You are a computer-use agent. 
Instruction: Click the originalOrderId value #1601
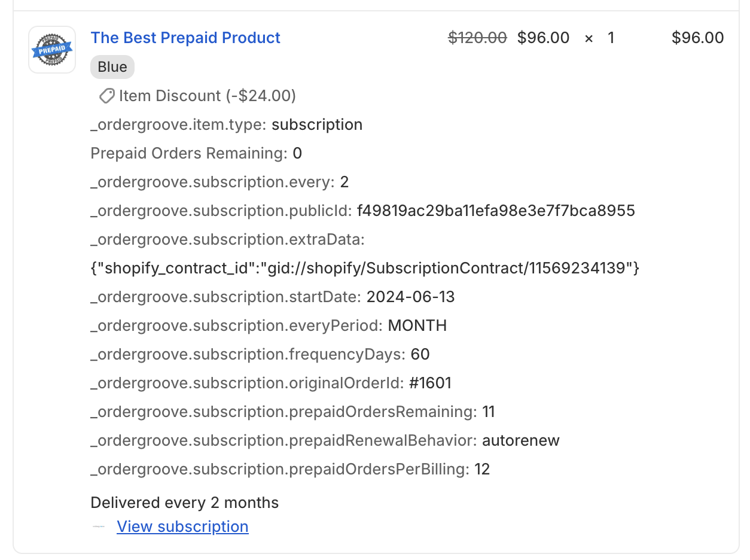coord(430,383)
